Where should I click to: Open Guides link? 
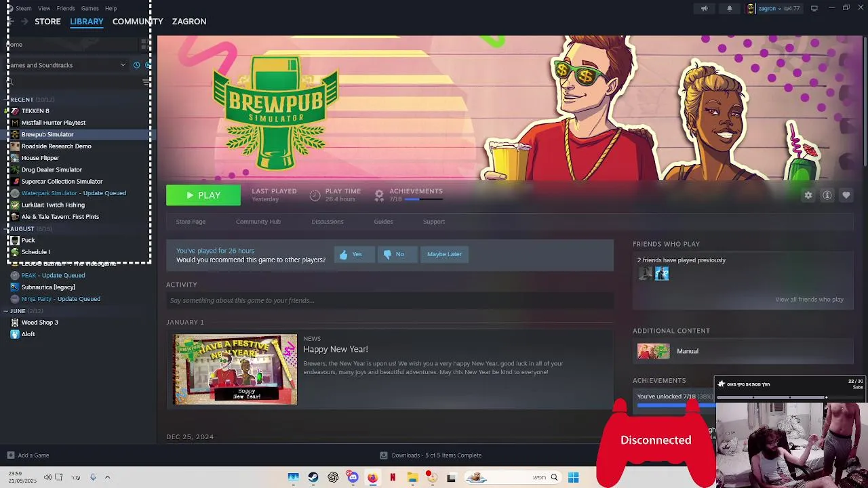pos(383,222)
